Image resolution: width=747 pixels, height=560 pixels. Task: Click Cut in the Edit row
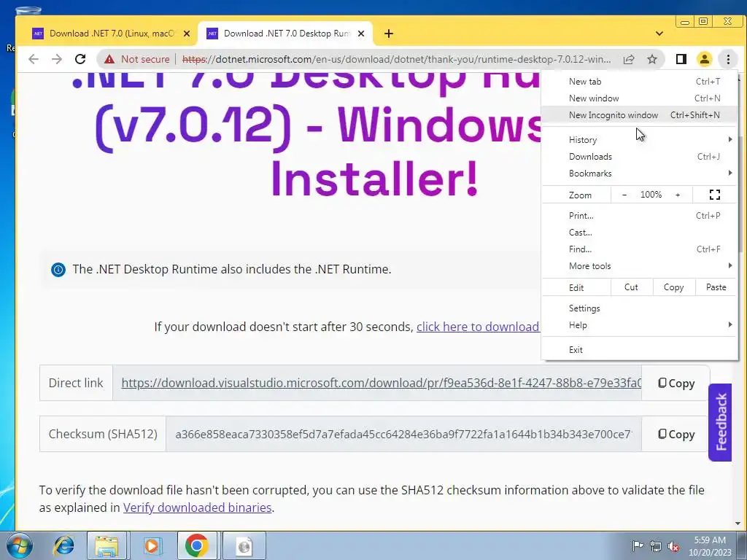(x=631, y=287)
